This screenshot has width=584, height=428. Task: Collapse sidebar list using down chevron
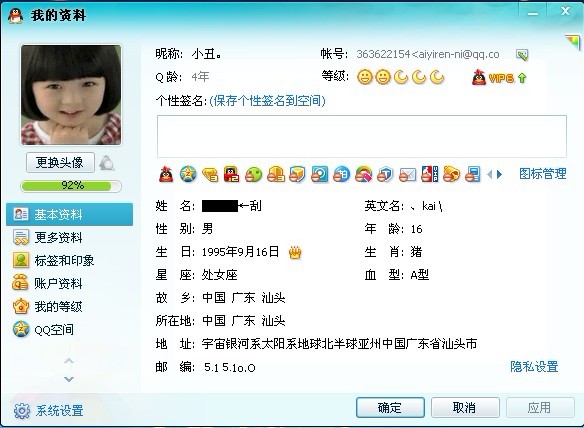point(69,379)
